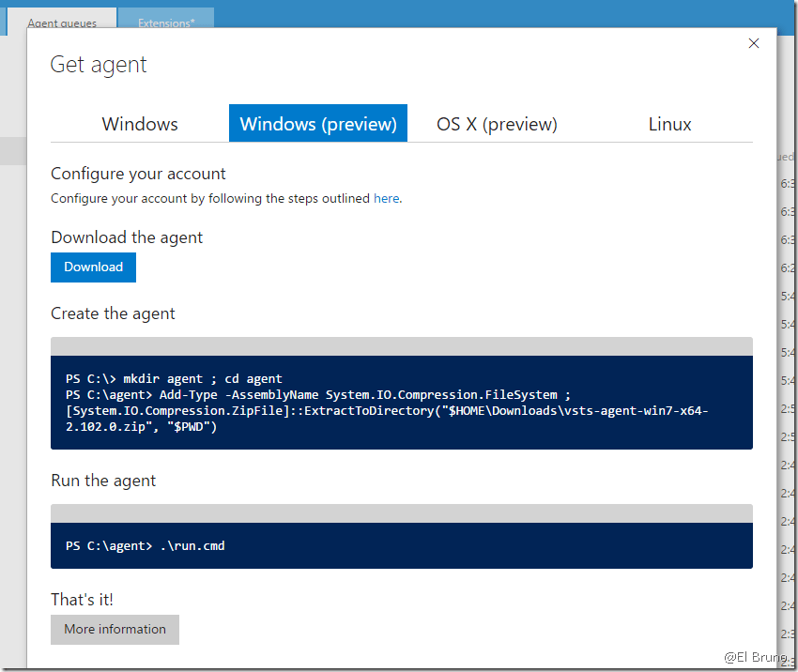
Task: Close the Get agent dialog
Action: coord(753,43)
